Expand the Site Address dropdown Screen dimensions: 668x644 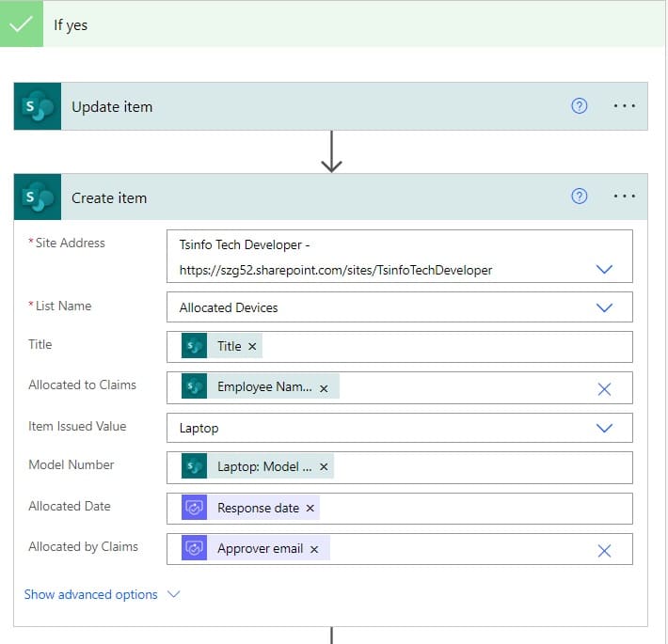[x=604, y=270]
